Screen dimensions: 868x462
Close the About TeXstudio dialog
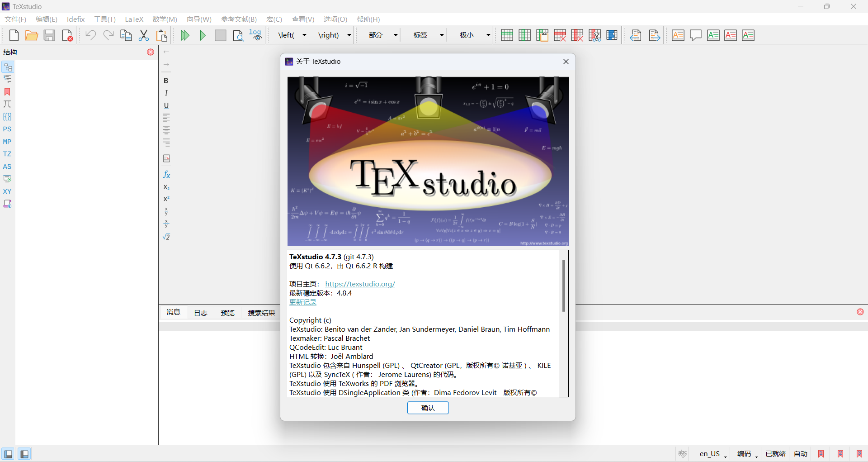pos(566,62)
